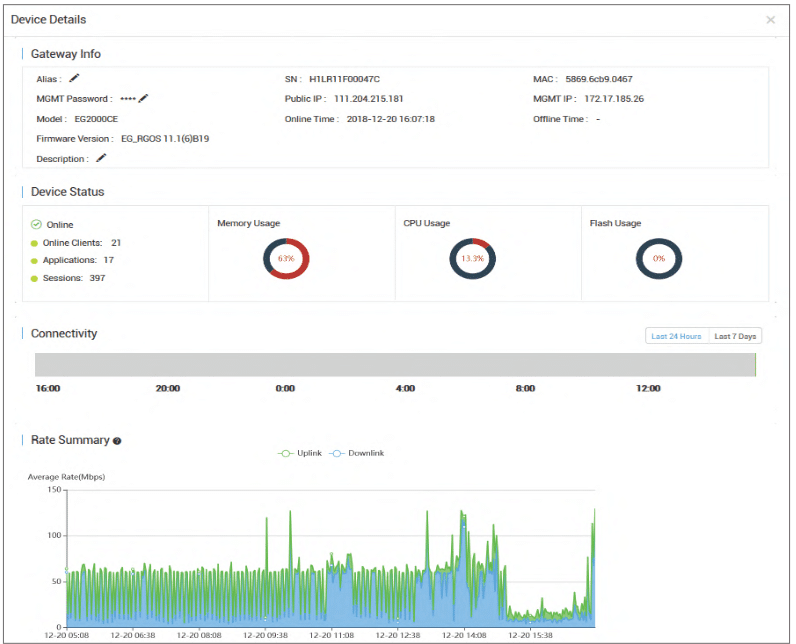Viewport: 796px width, 644px height.
Task: Click the 12-20 14:08 chart axis label
Action: [464, 635]
